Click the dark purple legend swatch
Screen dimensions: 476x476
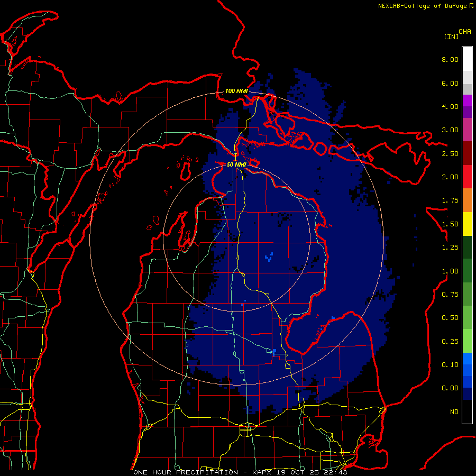467,112
